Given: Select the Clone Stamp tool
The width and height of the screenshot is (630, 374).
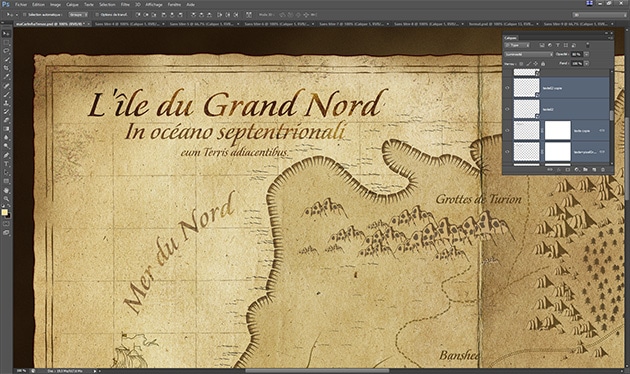Looking at the screenshot, I should [6, 103].
